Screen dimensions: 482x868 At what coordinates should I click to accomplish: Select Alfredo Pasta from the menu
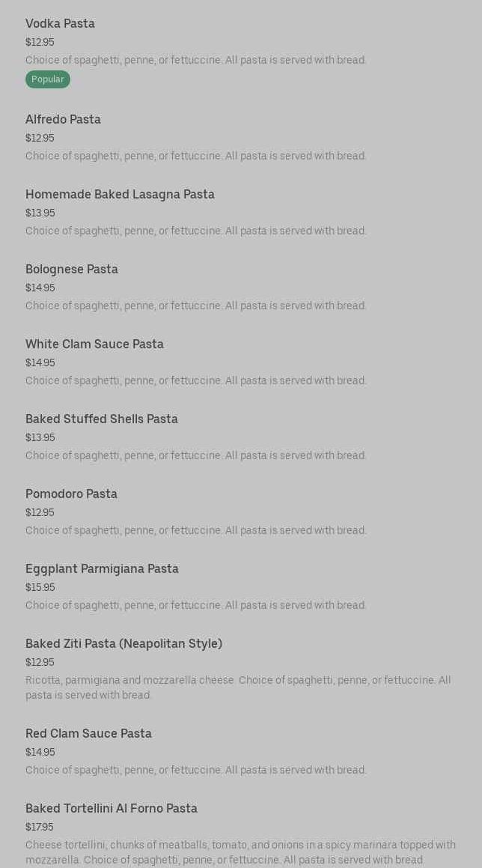(x=63, y=120)
